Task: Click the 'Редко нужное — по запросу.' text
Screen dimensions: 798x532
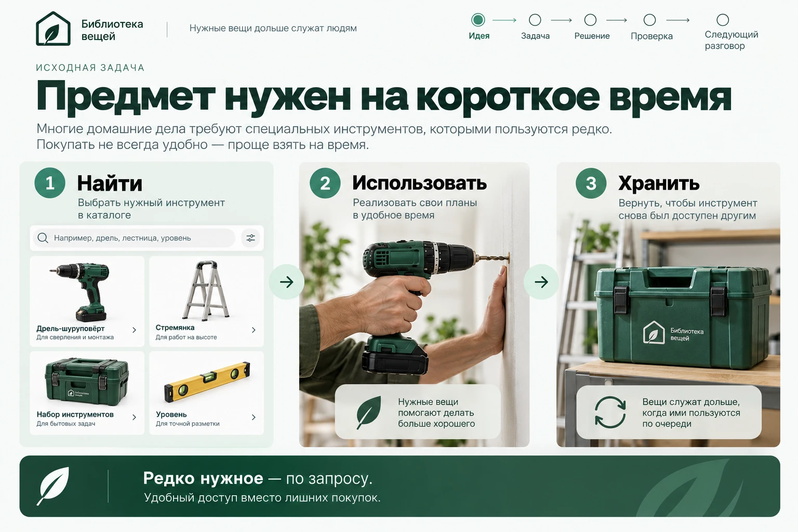Action: (258, 478)
